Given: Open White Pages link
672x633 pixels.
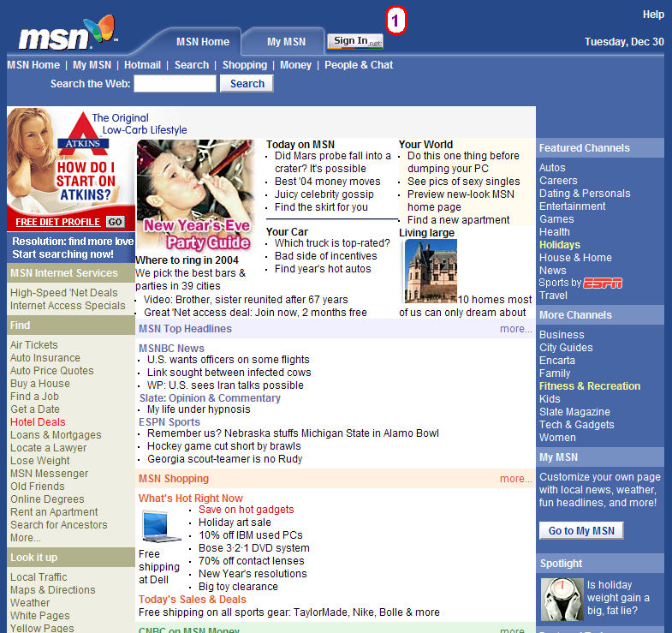Looking at the screenshot, I should point(40,616).
